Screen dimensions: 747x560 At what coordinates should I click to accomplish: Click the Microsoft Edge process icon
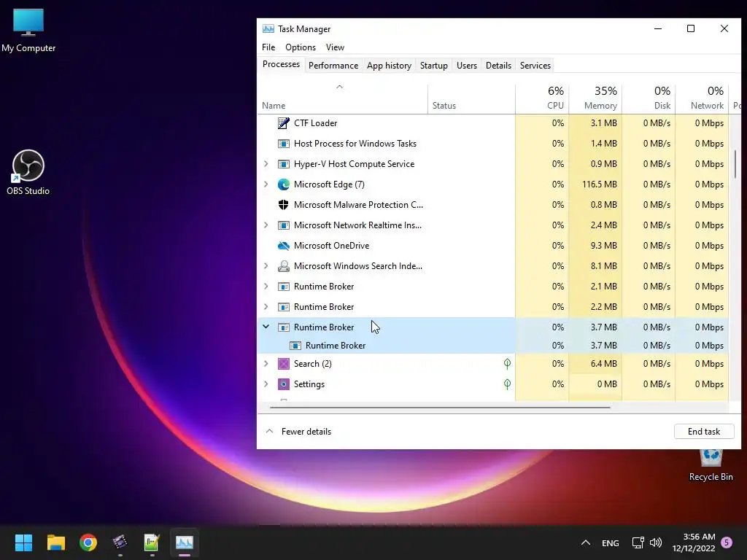point(284,184)
